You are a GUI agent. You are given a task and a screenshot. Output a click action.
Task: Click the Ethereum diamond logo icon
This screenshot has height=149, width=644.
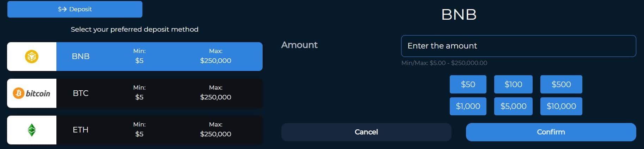point(32,130)
